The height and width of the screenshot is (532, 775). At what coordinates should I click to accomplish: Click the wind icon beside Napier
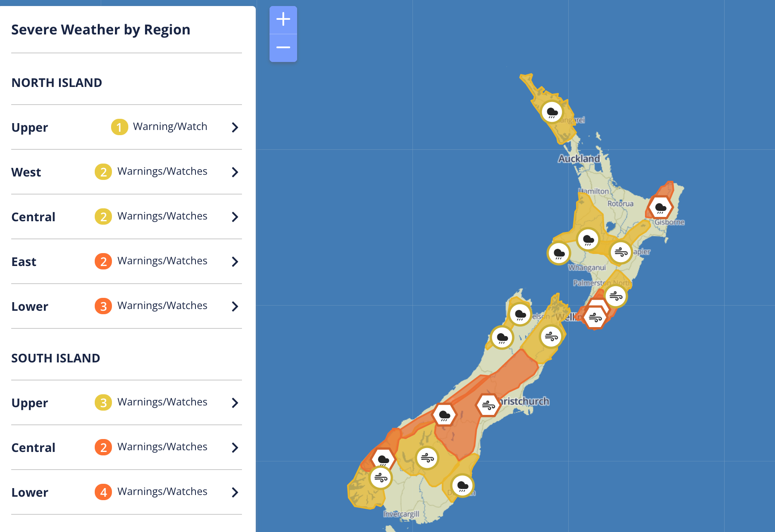620,252
